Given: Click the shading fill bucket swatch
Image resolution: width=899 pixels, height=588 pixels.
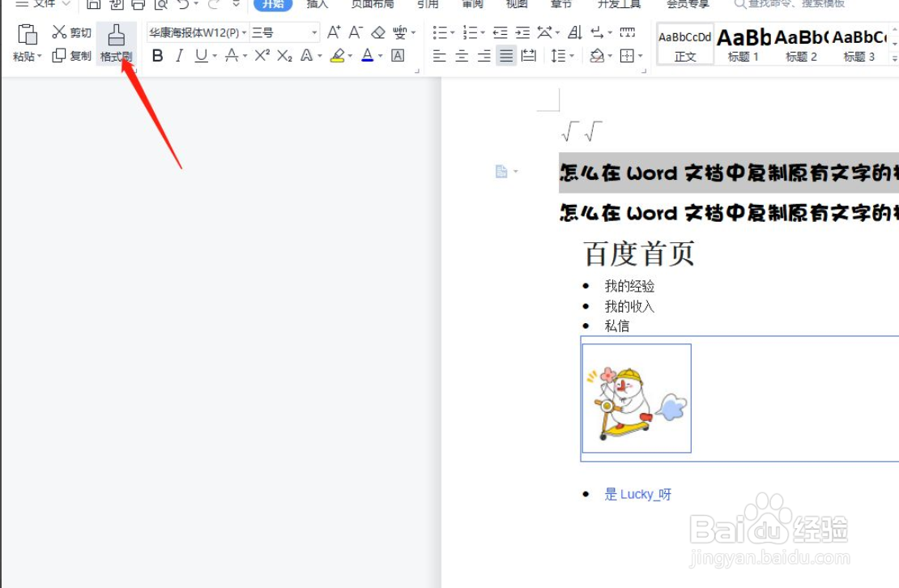Looking at the screenshot, I should [x=597, y=56].
